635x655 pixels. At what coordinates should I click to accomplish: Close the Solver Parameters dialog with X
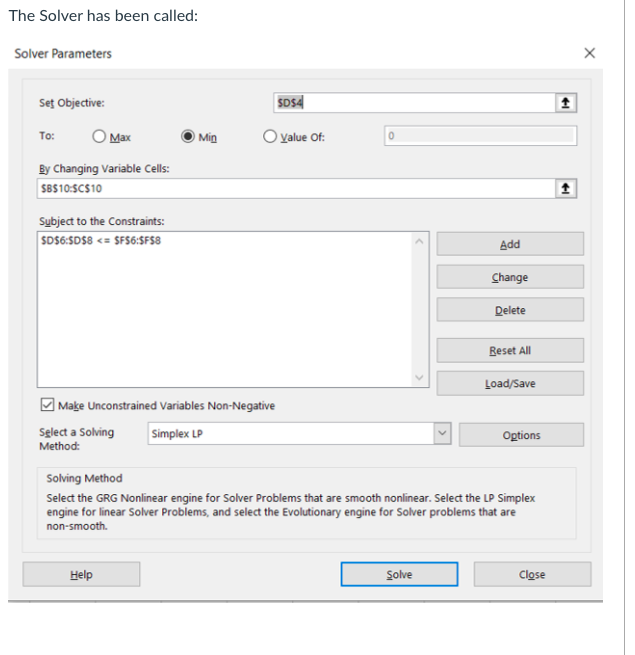589,53
